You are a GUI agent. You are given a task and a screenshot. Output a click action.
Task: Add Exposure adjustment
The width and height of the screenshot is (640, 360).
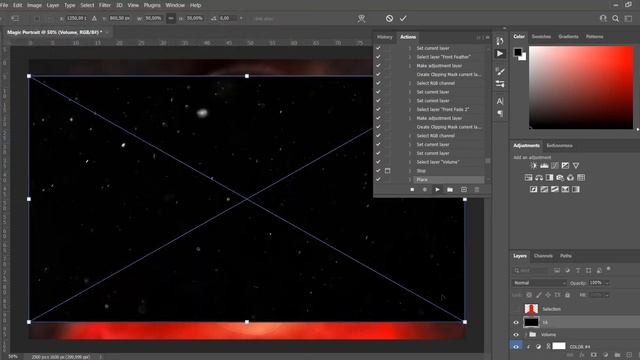[565, 166]
